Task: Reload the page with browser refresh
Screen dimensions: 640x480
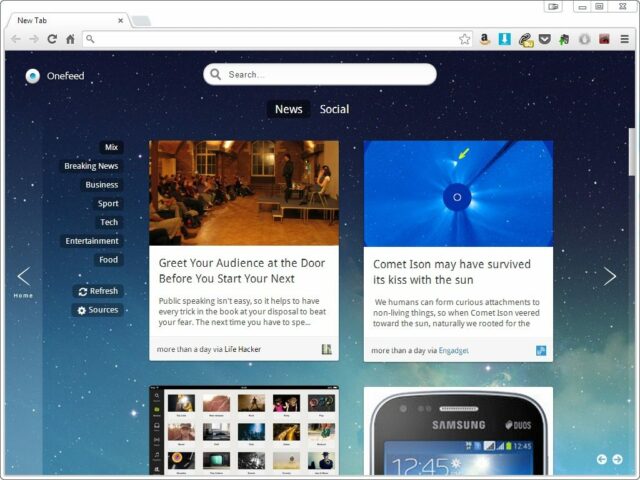Action: (51, 39)
